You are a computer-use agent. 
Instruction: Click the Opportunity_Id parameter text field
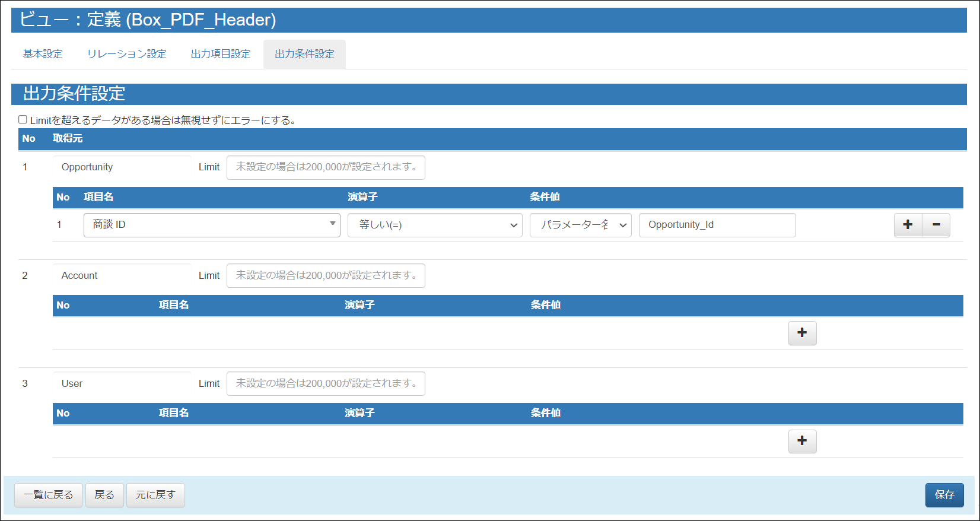tap(717, 225)
